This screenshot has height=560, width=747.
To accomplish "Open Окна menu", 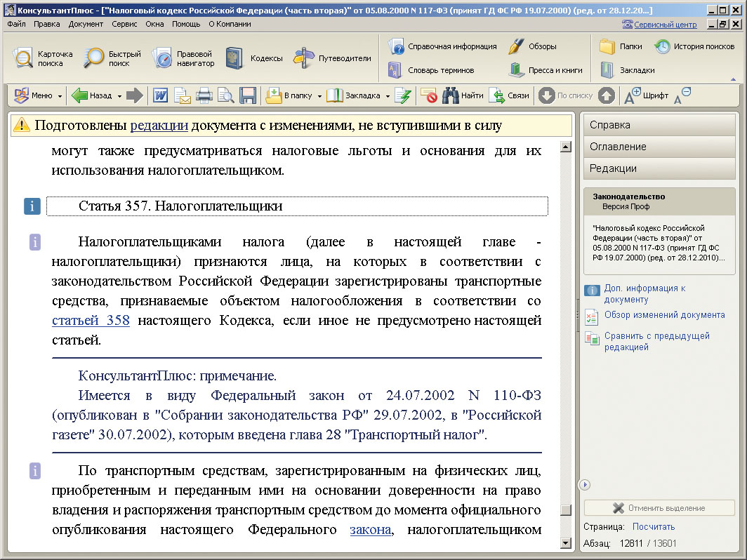I will [154, 24].
